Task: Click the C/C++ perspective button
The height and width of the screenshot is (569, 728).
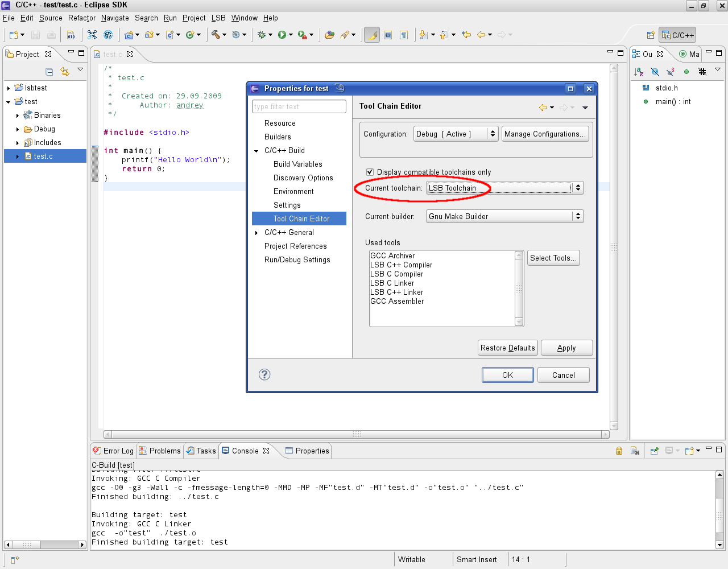Action: [x=677, y=35]
